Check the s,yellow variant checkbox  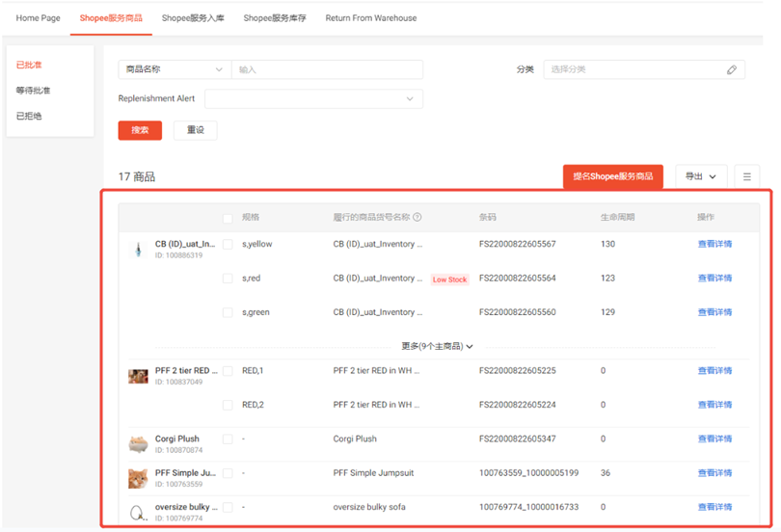click(228, 245)
